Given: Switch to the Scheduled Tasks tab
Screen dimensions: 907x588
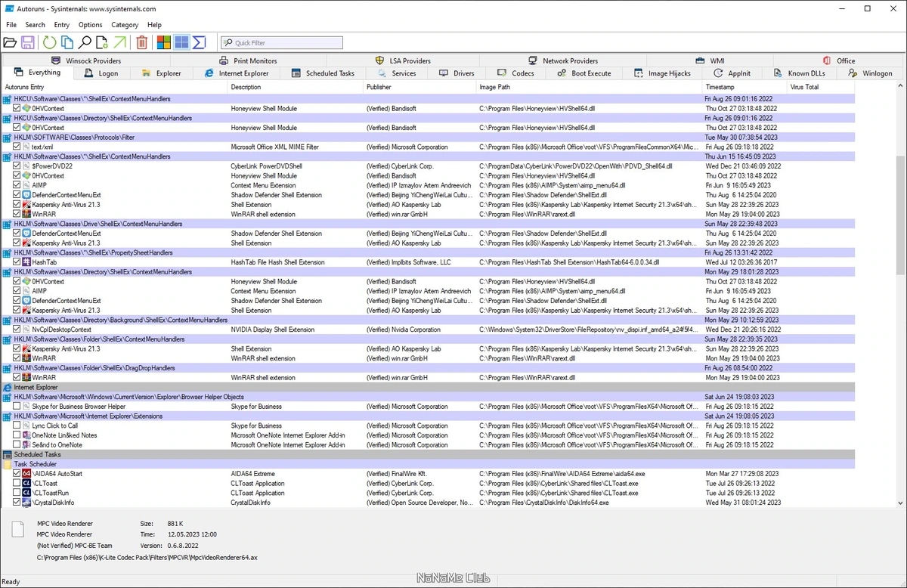Looking at the screenshot, I should coord(323,73).
